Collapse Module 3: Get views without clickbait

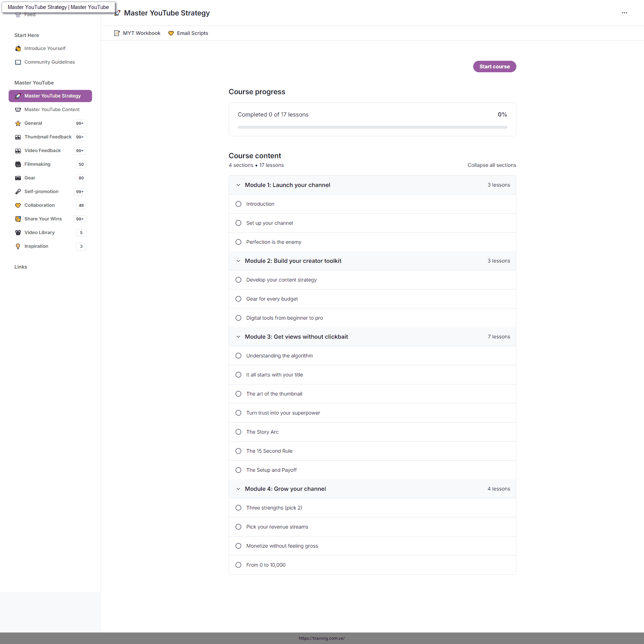pos(238,337)
